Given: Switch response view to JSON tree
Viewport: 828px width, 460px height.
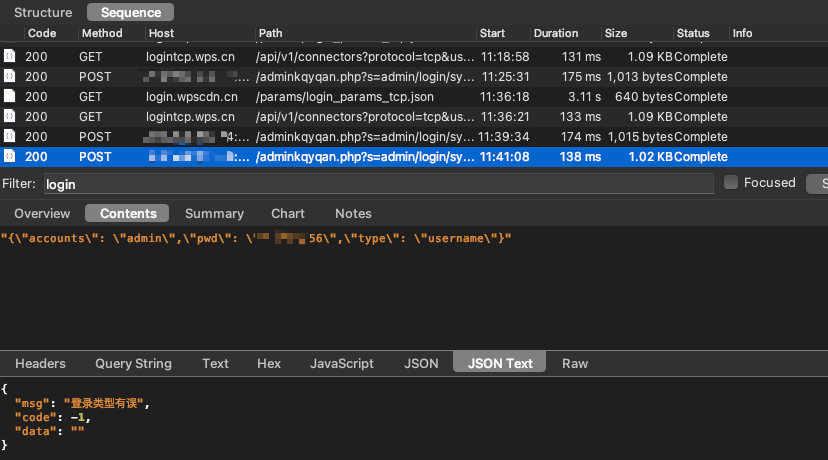Looking at the screenshot, I should 421,363.
